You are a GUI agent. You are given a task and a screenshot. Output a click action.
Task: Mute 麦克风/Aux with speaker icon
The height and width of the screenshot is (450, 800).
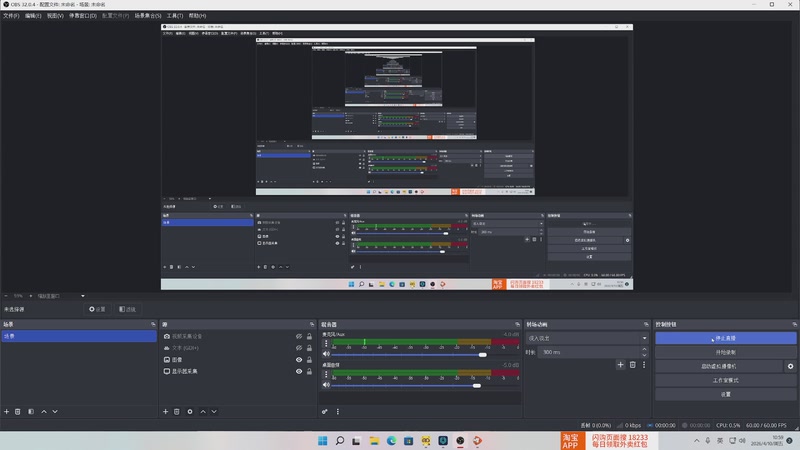click(327, 354)
